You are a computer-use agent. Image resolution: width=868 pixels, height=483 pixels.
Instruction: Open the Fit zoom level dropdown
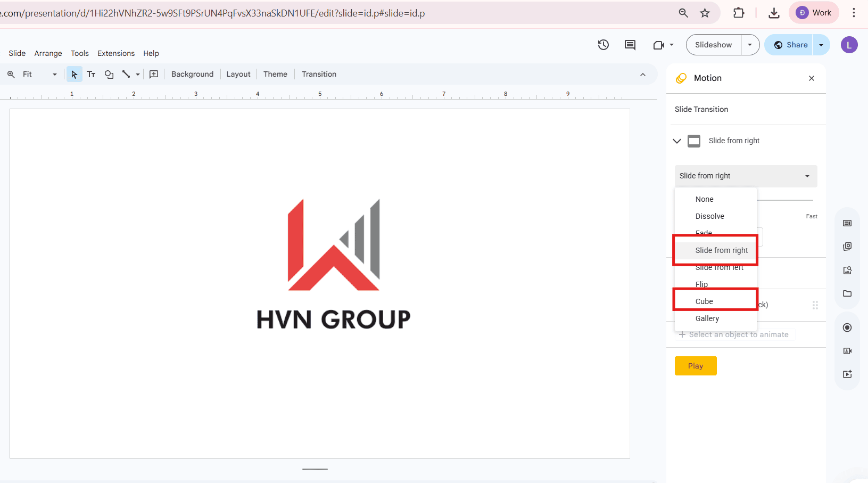pyautogui.click(x=54, y=74)
